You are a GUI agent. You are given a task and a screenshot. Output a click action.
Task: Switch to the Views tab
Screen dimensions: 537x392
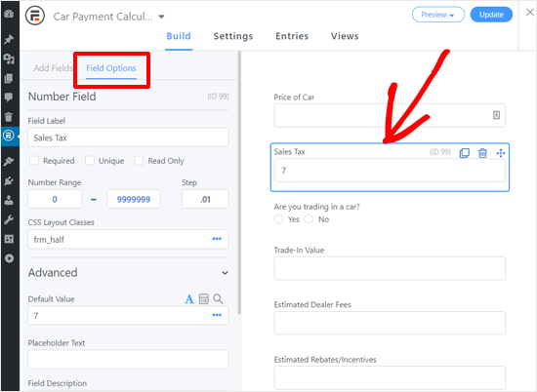[x=345, y=36]
